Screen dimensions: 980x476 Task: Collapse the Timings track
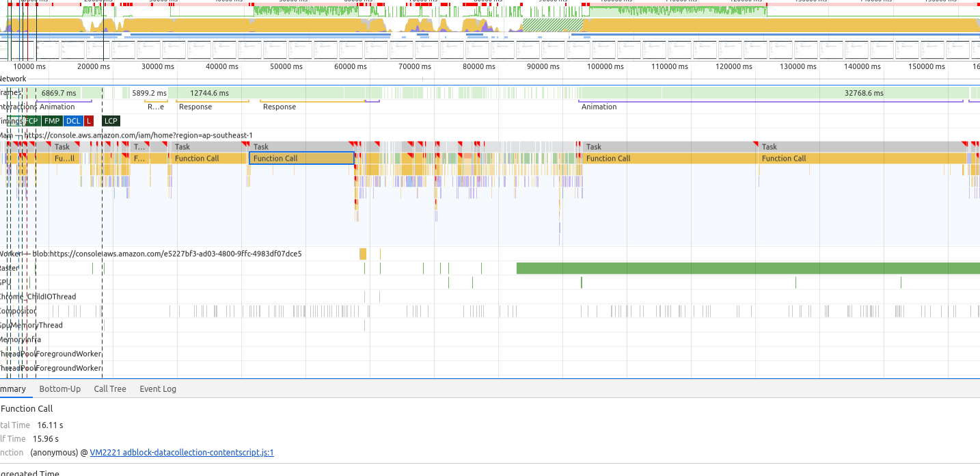tap(11, 121)
